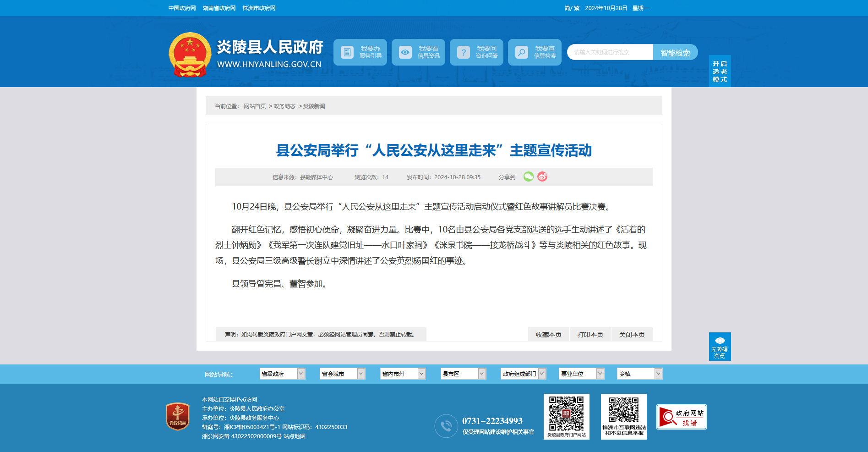Share article via Weibo icon

tap(542, 176)
